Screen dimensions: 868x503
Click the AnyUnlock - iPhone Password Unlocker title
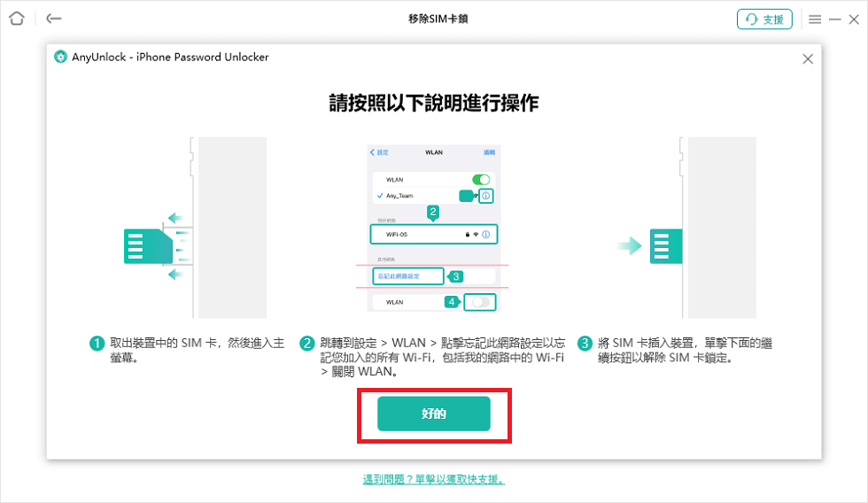pos(170,57)
